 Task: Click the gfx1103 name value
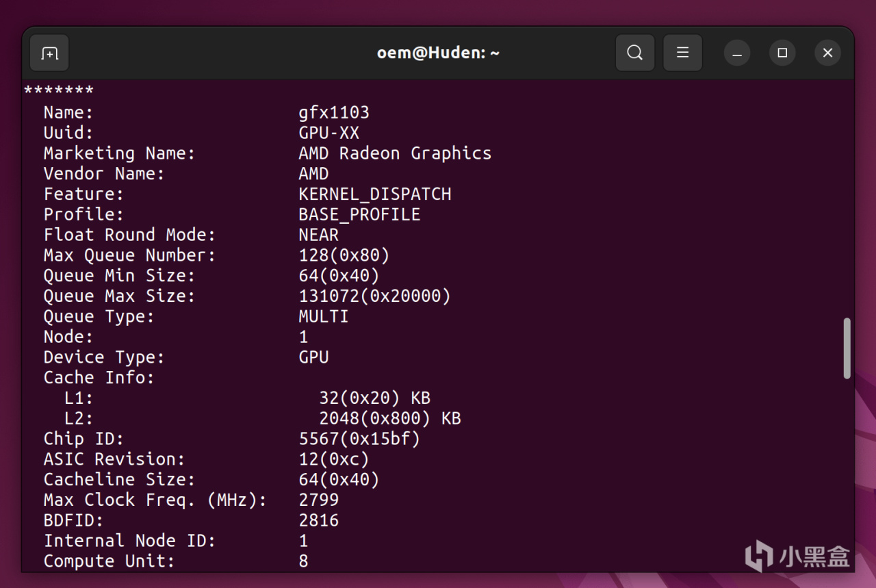[334, 112]
